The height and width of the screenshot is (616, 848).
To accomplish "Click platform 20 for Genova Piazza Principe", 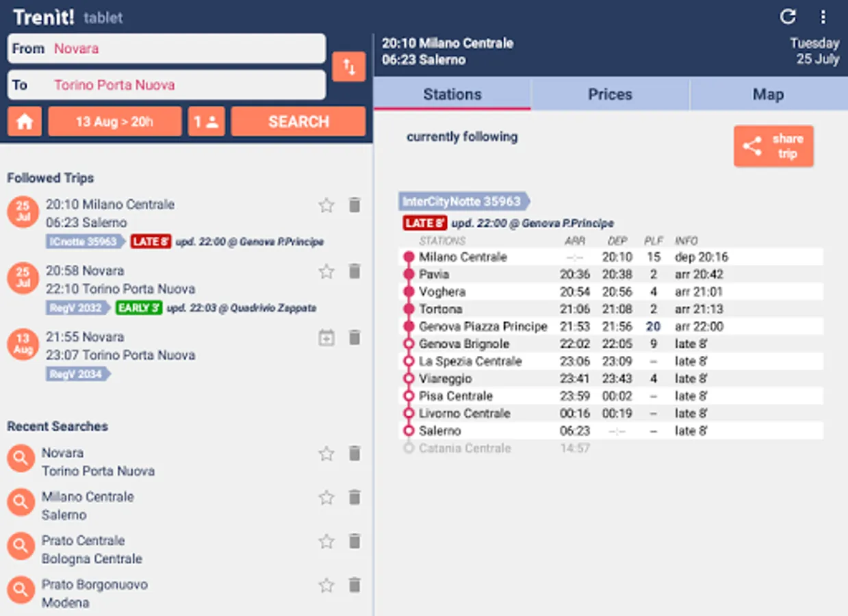I will 653,326.
